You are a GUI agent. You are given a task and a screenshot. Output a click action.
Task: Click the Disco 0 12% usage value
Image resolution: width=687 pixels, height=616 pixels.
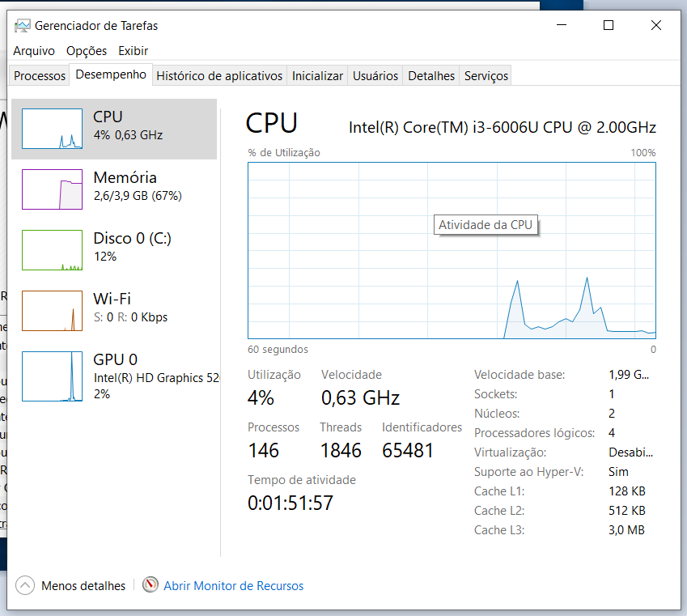click(105, 257)
